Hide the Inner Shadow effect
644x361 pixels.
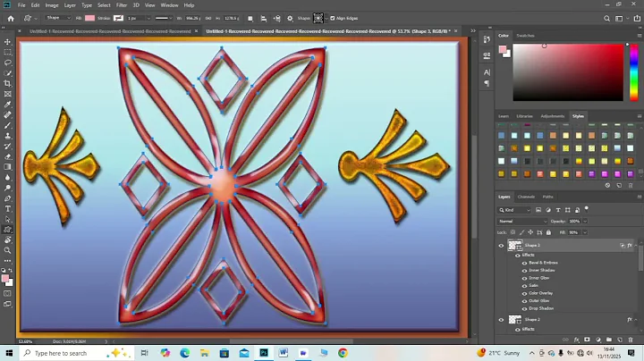(x=524, y=271)
